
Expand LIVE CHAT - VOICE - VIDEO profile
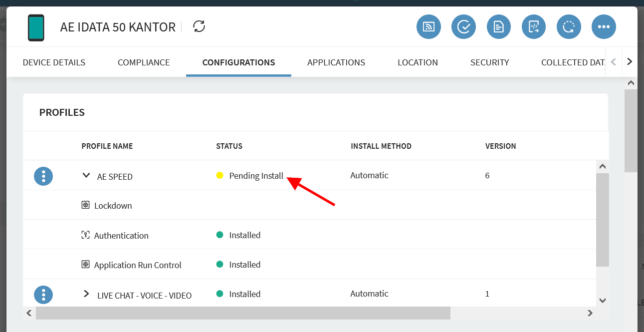click(87, 294)
